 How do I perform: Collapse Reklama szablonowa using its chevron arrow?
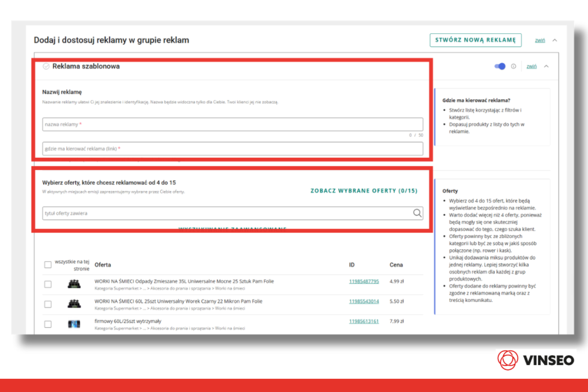click(546, 66)
